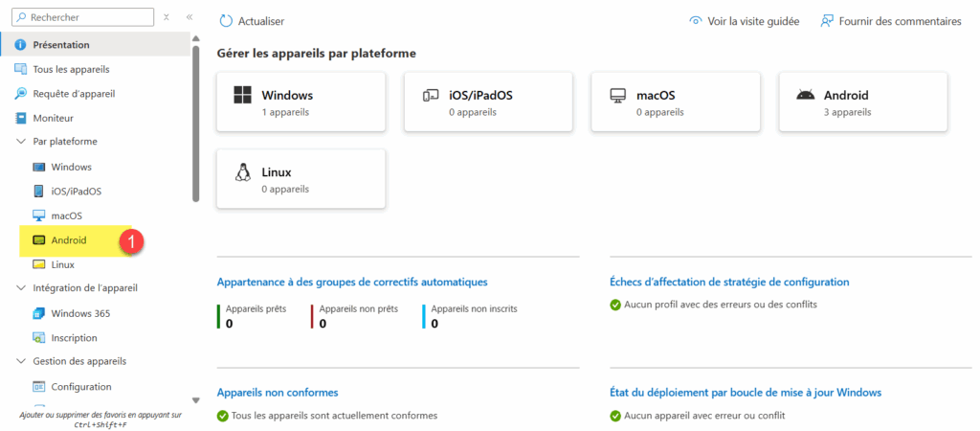This screenshot has height=431, width=980.
Task: Focus the Rechercher search field
Action: pyautogui.click(x=82, y=17)
